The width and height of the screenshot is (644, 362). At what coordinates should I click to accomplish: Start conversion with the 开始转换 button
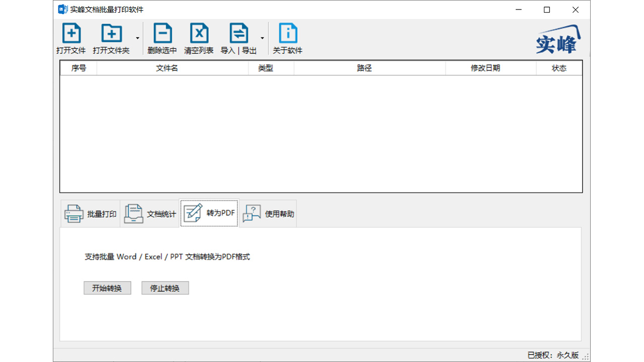(x=107, y=288)
